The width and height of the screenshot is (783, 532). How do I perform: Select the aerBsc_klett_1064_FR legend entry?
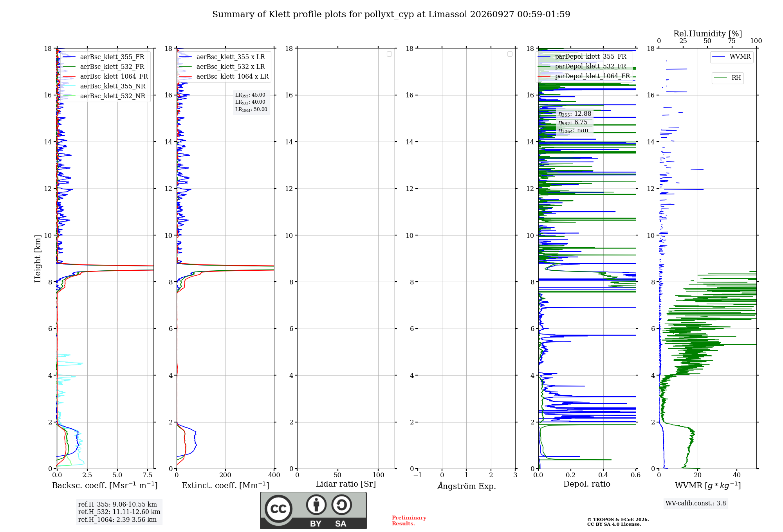tap(106, 76)
